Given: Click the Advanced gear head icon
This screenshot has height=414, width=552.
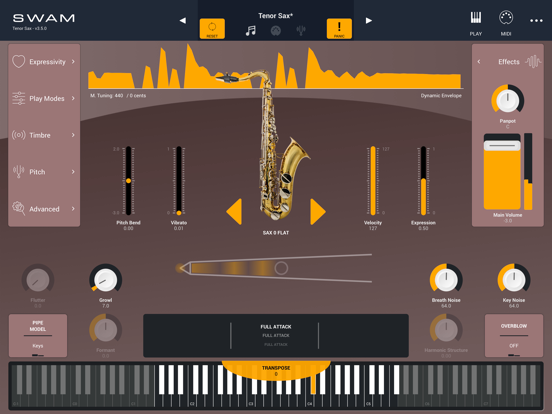Looking at the screenshot, I should tap(19, 208).
